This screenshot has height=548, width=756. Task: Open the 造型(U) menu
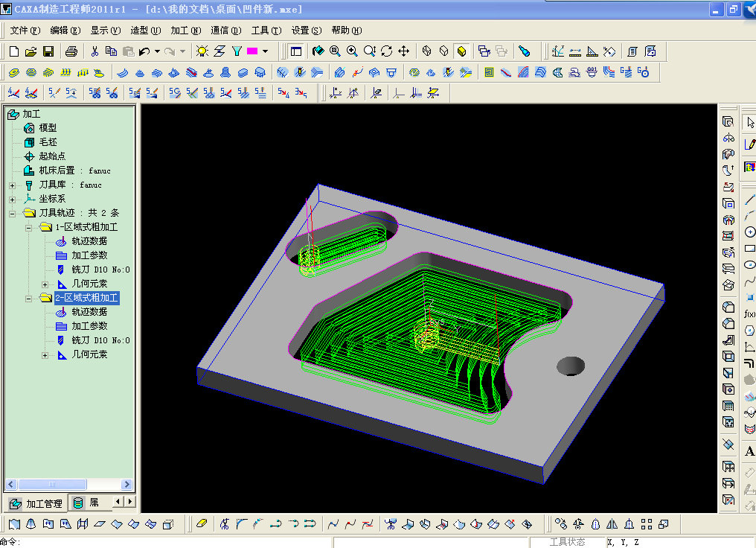(145, 31)
